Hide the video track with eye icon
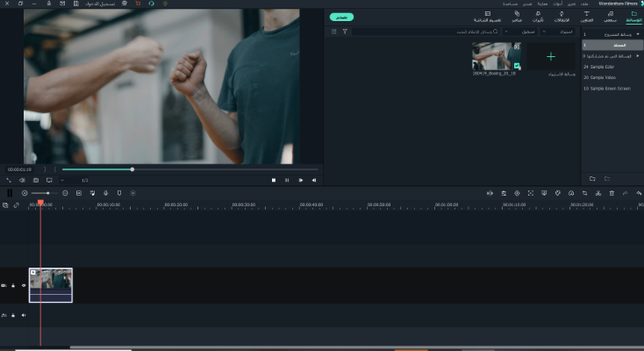The image size is (644, 351). click(24, 285)
